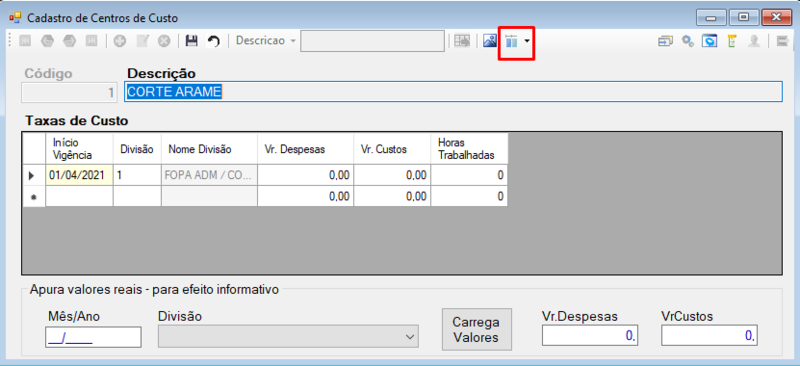The width and height of the screenshot is (800, 366).
Task: Click the last record navigation icon
Action: (x=91, y=41)
